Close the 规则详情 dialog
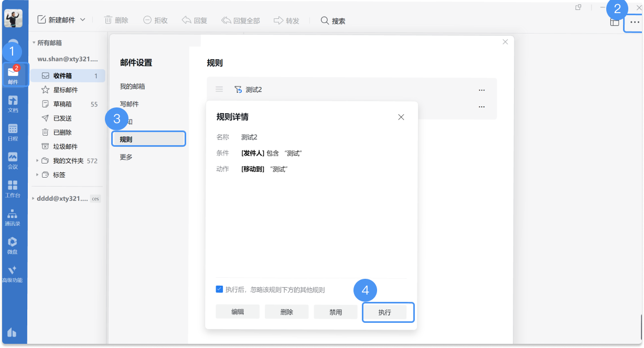The width and height of the screenshot is (644, 348). (x=401, y=117)
